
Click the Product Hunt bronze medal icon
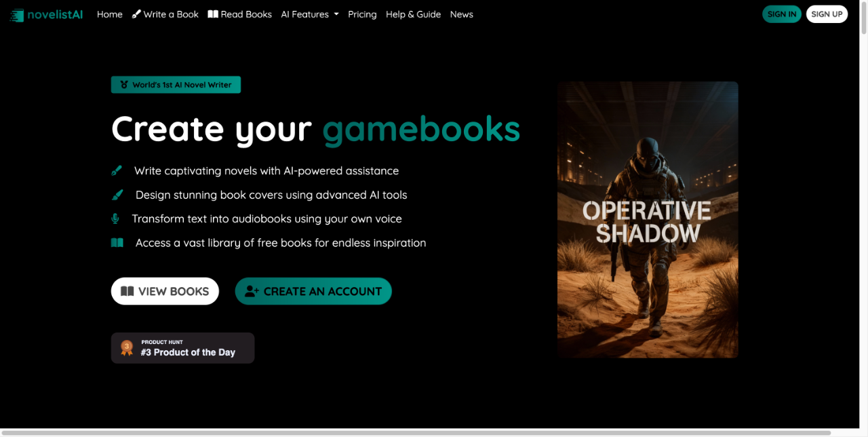(127, 348)
